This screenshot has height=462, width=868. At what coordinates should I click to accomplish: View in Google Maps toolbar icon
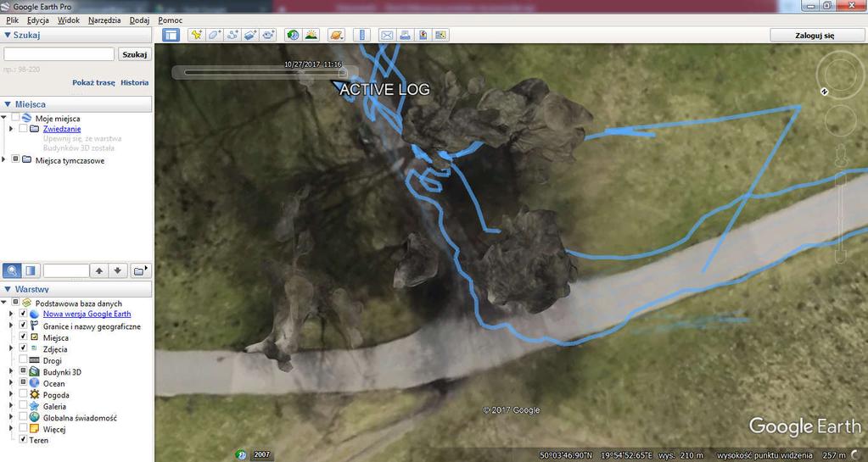click(440, 35)
